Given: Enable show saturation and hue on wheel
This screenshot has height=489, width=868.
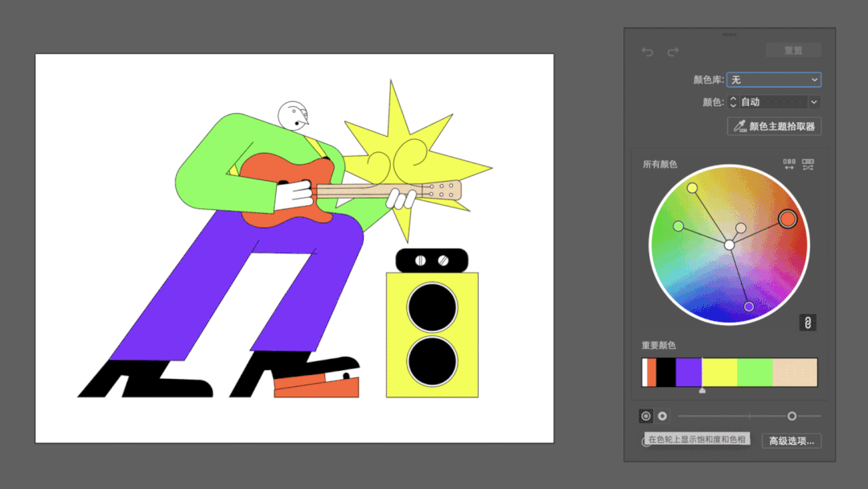Looking at the screenshot, I should [645, 416].
